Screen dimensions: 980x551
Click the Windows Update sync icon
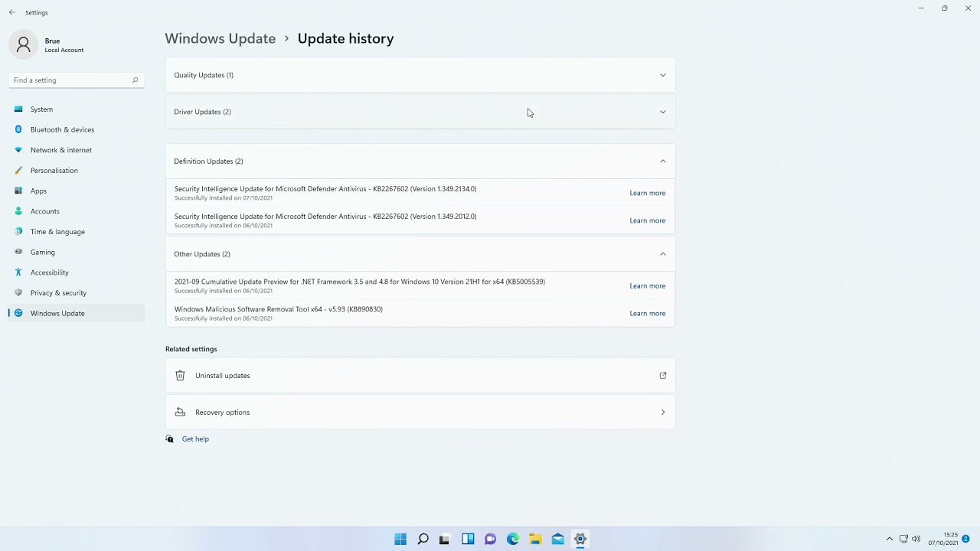click(18, 313)
